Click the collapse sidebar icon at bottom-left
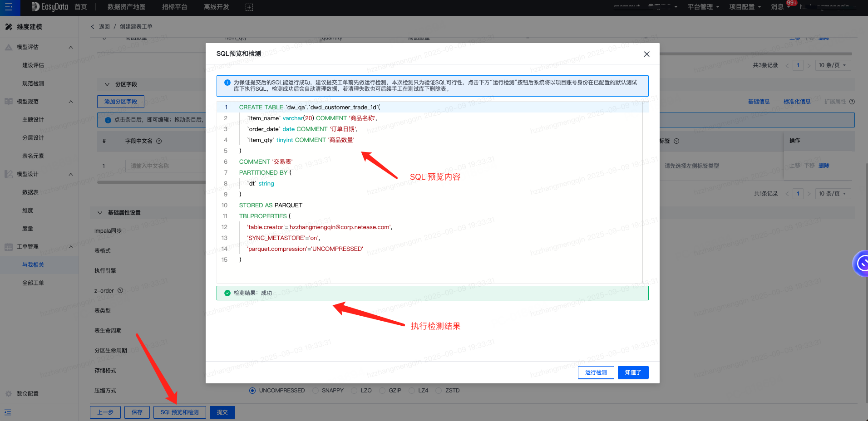This screenshot has height=421, width=868. (x=8, y=412)
